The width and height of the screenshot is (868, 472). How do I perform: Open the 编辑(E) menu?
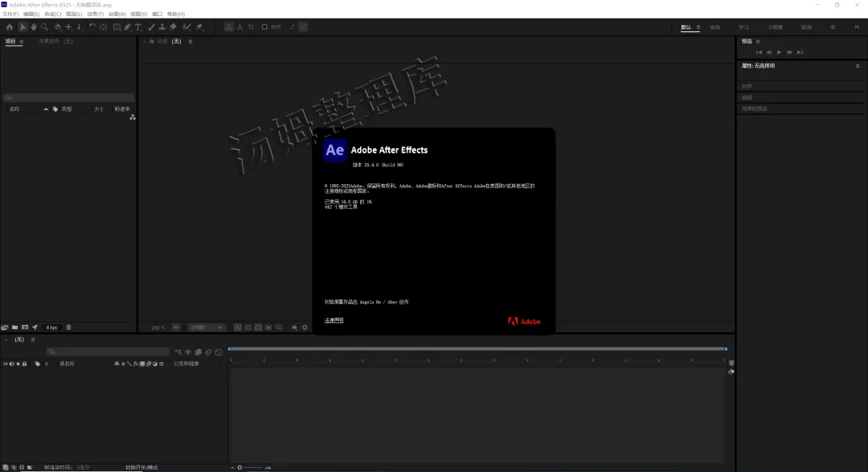tap(31, 14)
